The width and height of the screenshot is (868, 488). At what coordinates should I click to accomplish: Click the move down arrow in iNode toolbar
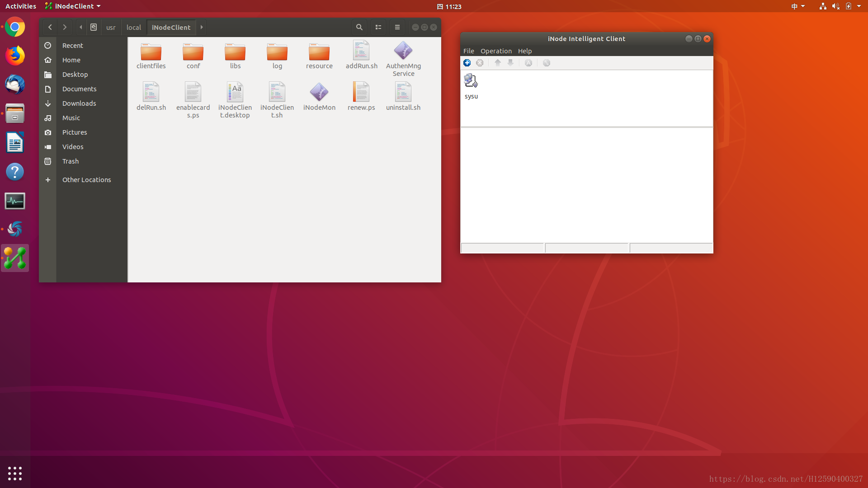(510, 63)
